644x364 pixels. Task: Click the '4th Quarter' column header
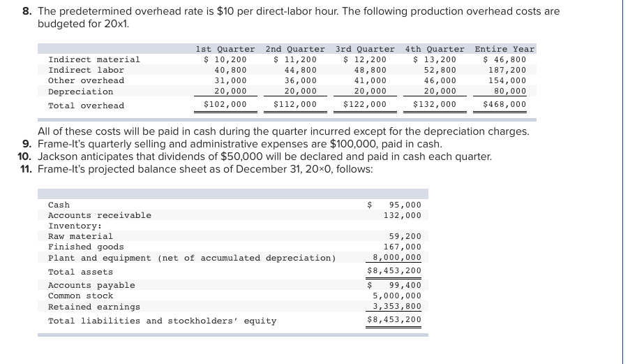(x=435, y=49)
